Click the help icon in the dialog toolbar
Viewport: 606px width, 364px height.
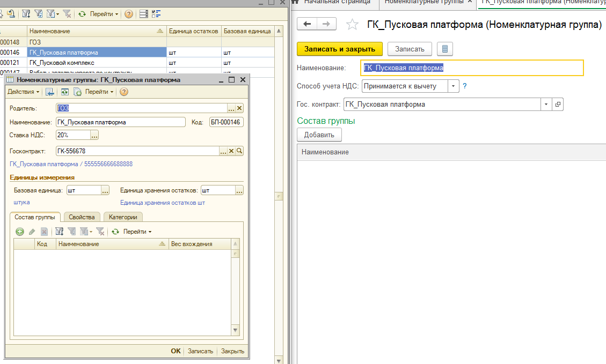point(123,92)
